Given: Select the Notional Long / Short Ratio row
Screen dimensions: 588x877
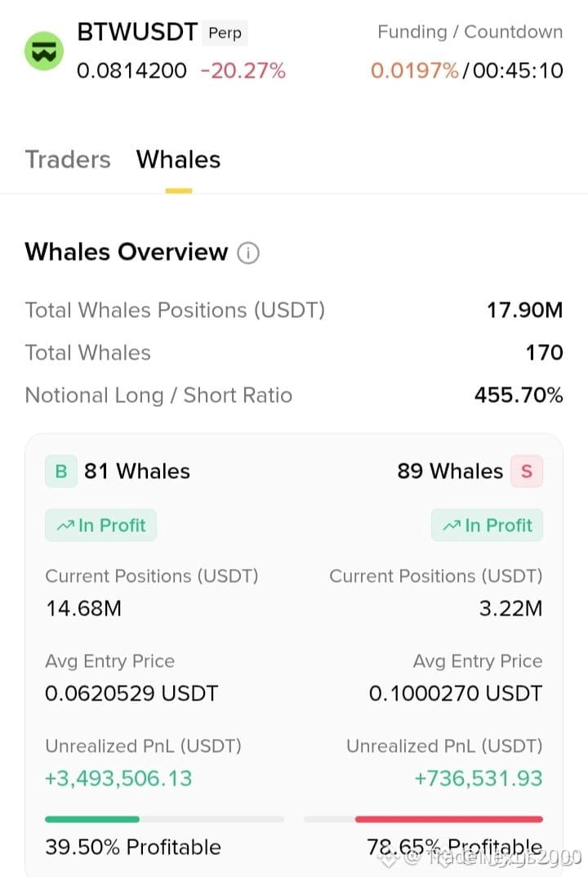Looking at the screenshot, I should 294,396.
